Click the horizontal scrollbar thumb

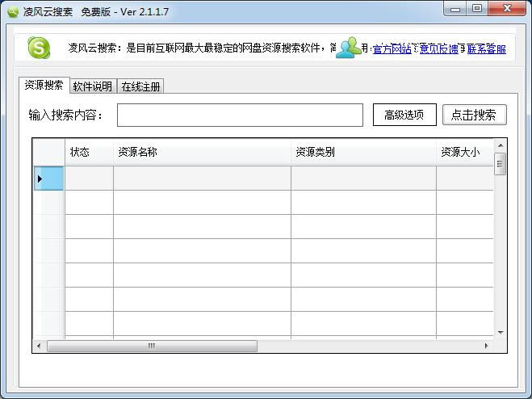(x=152, y=346)
